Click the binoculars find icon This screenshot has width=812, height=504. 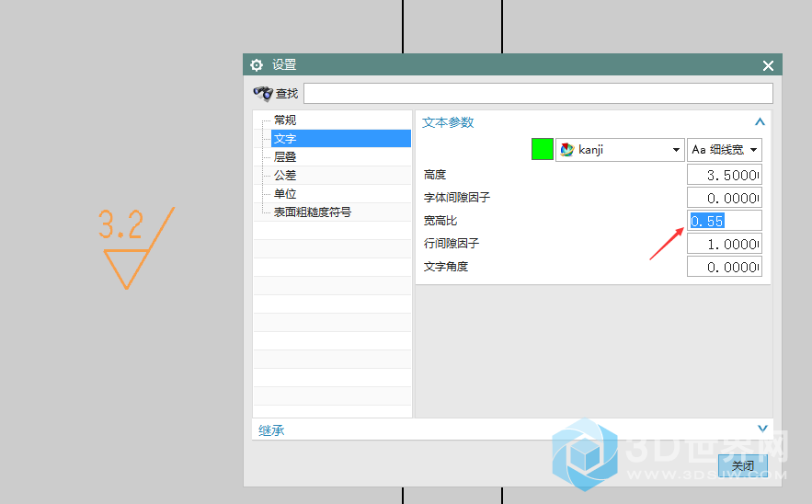(263, 93)
